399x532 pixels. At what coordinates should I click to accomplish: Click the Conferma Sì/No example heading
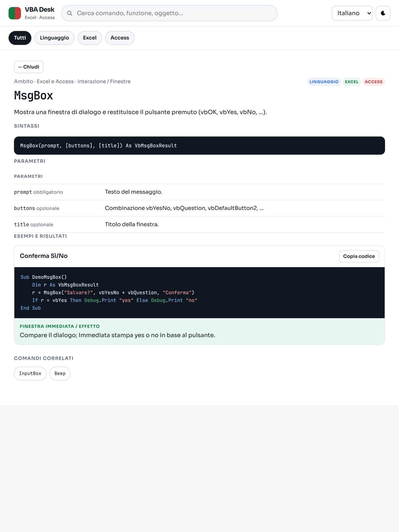(x=44, y=256)
